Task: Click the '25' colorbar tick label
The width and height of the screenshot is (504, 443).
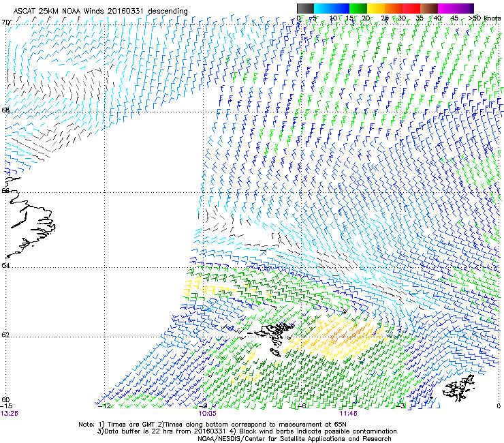Action: coord(385,18)
